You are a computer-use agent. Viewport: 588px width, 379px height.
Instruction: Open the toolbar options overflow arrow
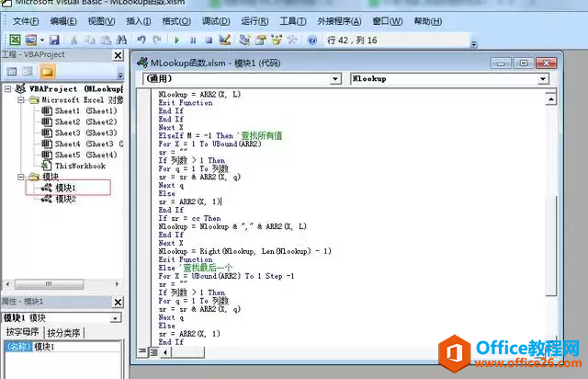(x=474, y=44)
